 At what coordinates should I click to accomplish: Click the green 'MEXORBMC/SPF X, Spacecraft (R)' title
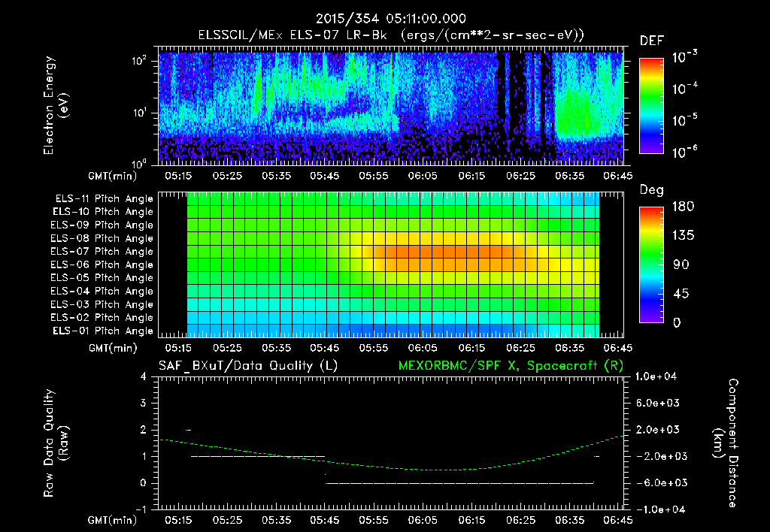[511, 366]
